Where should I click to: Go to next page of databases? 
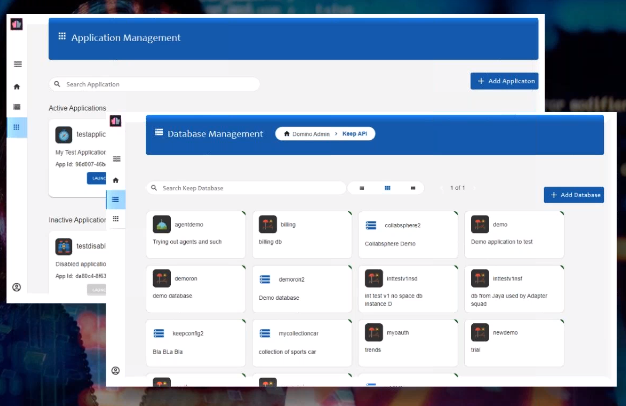(x=474, y=188)
